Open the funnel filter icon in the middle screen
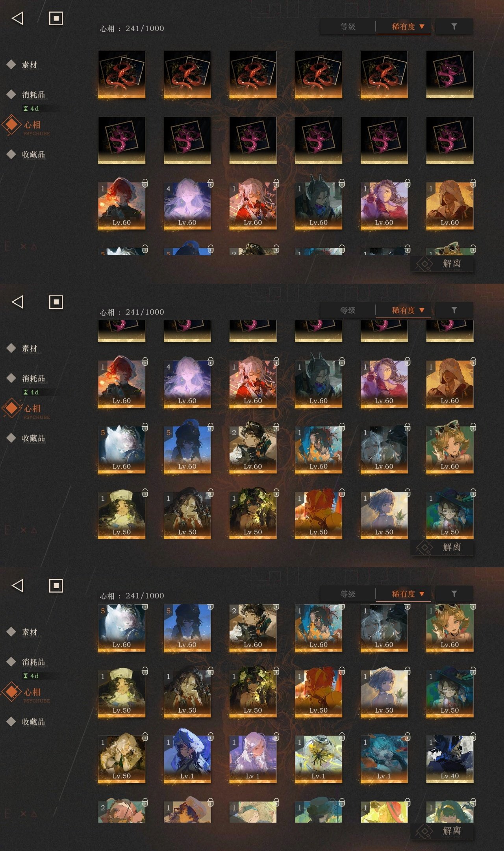 (x=454, y=310)
